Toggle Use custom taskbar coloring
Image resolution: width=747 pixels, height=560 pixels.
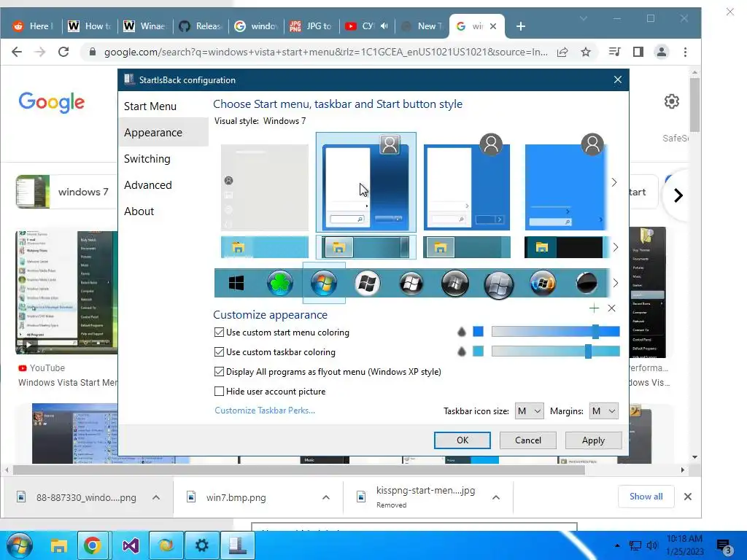click(219, 352)
